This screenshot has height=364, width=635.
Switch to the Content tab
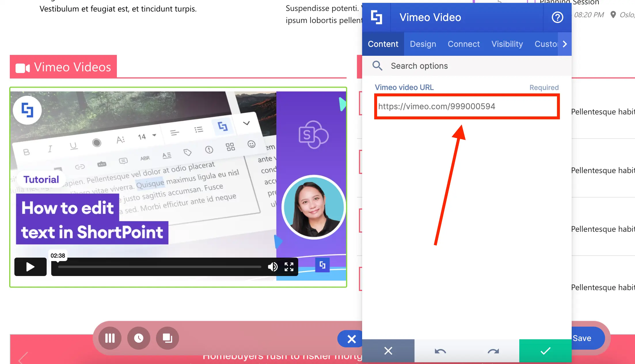click(383, 44)
